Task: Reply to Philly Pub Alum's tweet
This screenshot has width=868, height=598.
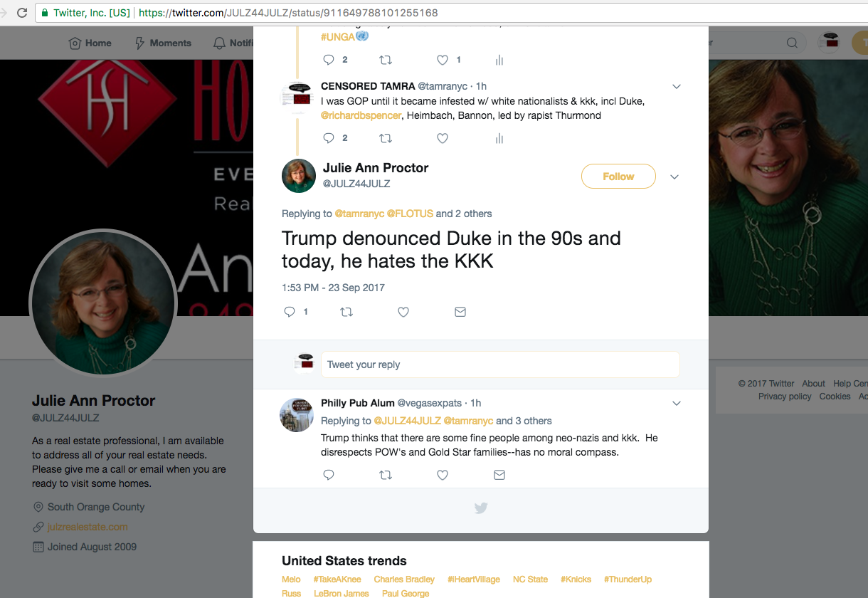Action: (x=329, y=475)
